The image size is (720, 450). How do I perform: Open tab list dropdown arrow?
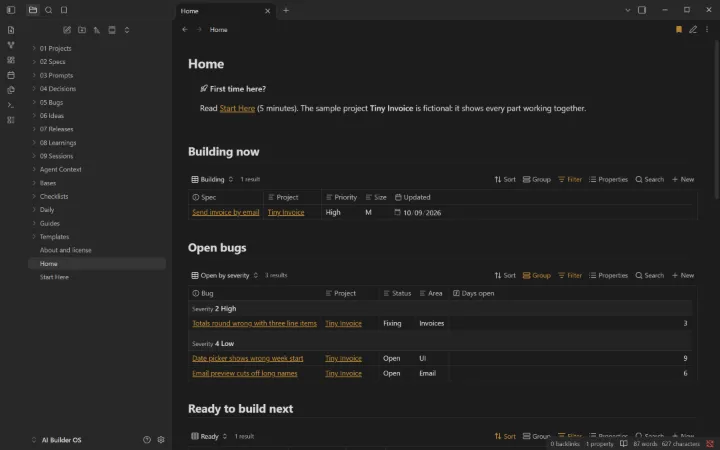627,10
